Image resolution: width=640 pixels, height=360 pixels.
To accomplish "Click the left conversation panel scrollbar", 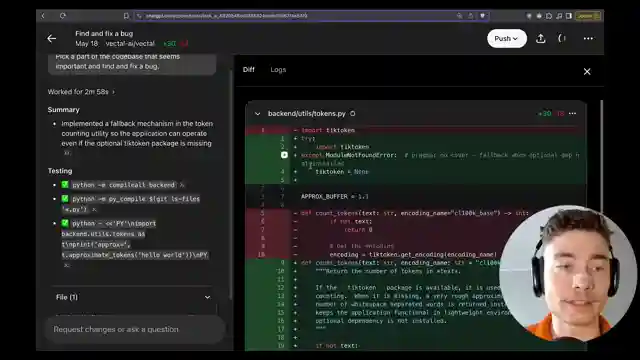I will tap(232, 184).
